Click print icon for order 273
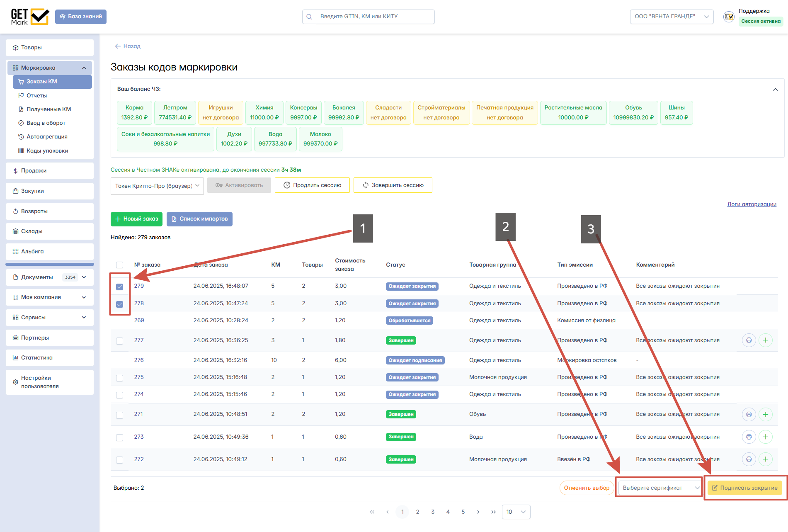The width and height of the screenshot is (788, 532). pos(749,437)
